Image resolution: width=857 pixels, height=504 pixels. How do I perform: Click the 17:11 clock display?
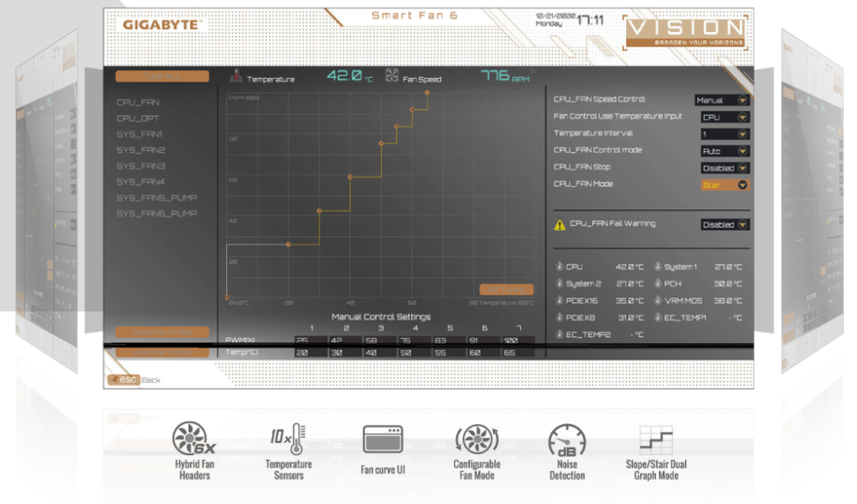[x=590, y=21]
